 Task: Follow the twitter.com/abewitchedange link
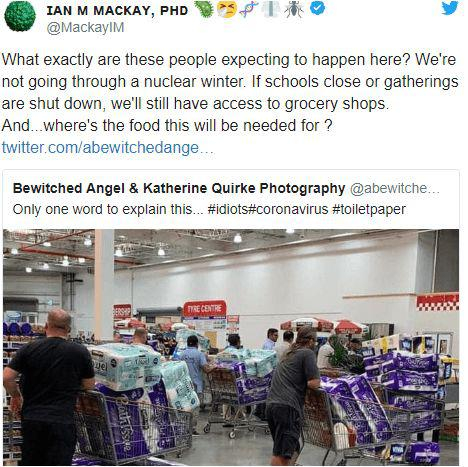tap(107, 147)
